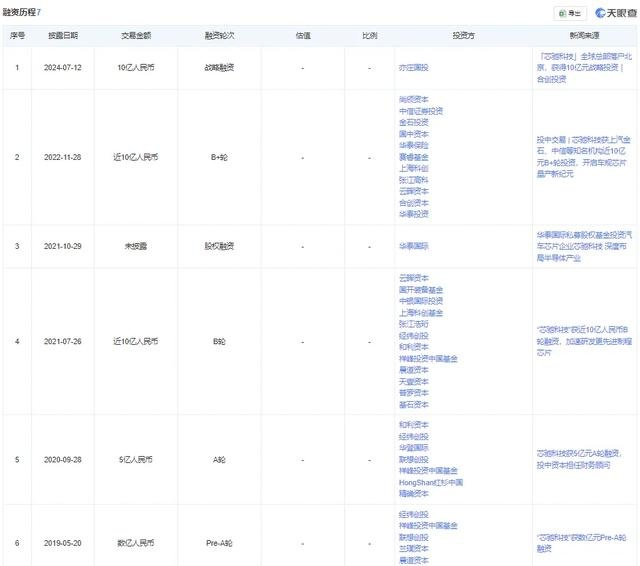The height and width of the screenshot is (566, 640).
Task: Open the 投中交易 B+轮 news link
Action: 584,157
